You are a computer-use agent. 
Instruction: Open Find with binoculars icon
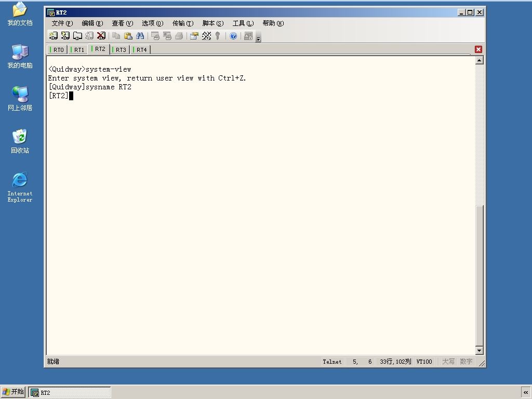coord(140,36)
